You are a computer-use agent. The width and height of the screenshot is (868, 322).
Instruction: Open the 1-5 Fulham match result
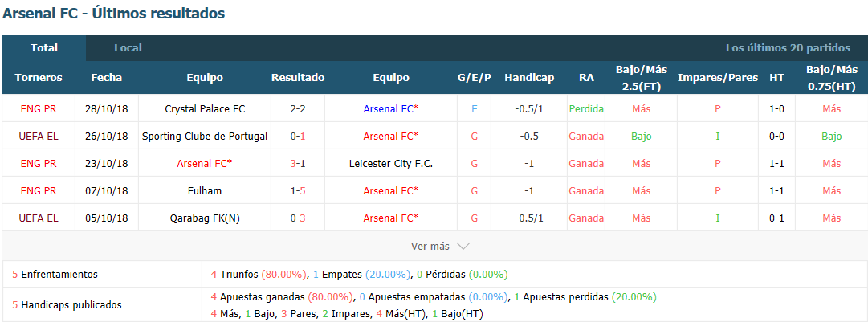pos(298,191)
